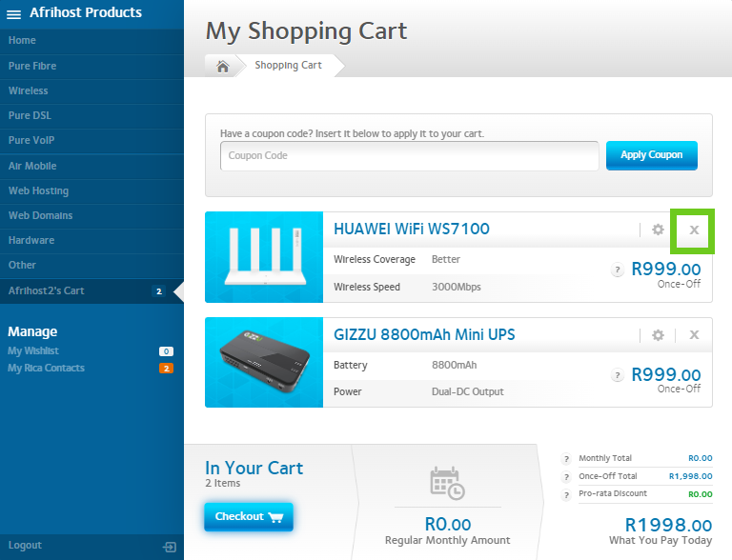Open My Rica Contacts link
732x560 pixels.
tap(46, 368)
